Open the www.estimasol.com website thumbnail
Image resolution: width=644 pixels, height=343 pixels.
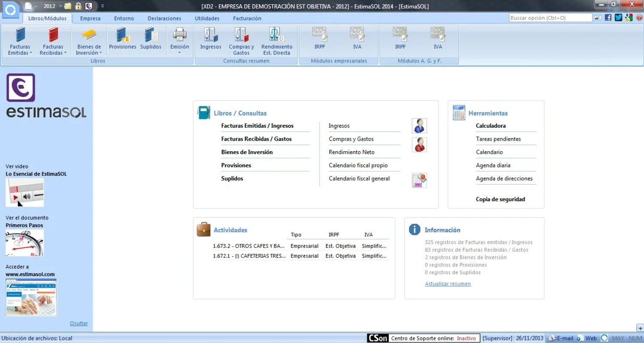pos(31,298)
